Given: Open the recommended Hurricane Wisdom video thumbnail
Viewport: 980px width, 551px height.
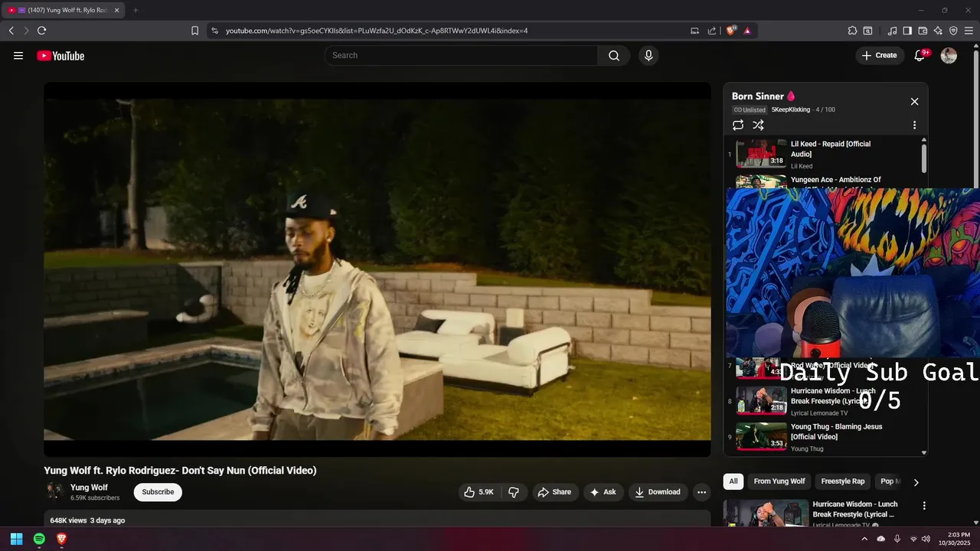Looking at the screenshot, I should click(x=766, y=514).
